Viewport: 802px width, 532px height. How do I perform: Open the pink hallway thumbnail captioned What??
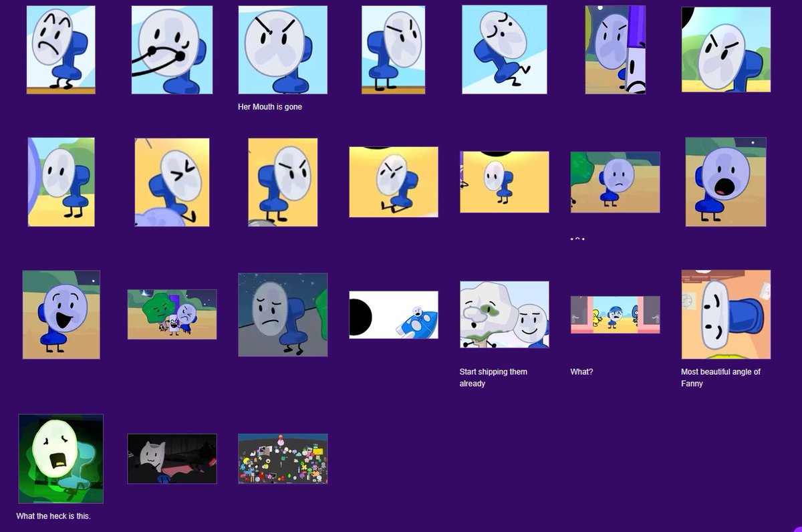(x=616, y=315)
